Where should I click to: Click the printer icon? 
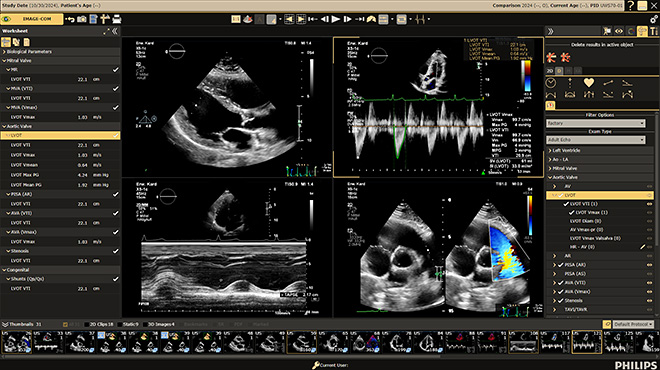(117, 19)
